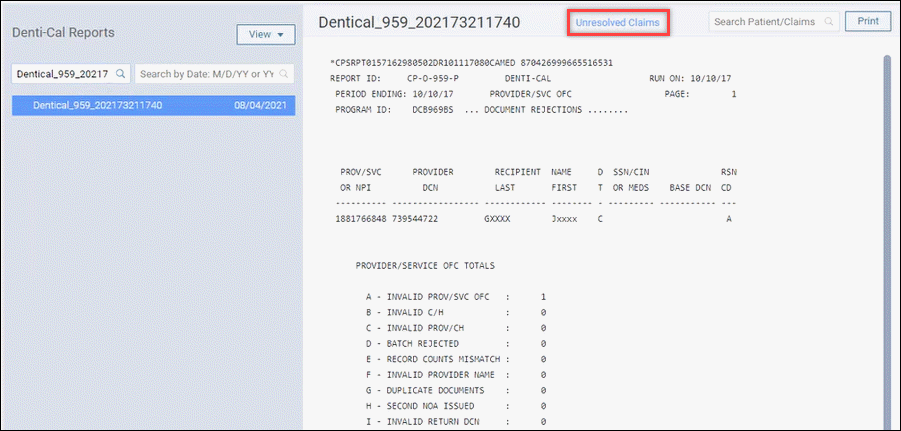Click the A - INVALID PROV/SVC OFC line

[456, 297]
